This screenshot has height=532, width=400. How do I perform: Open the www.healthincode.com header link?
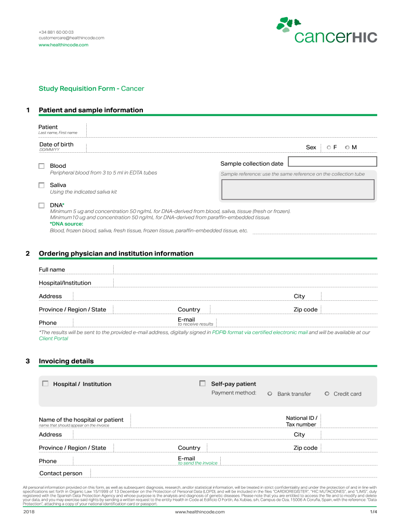(x=63, y=45)
